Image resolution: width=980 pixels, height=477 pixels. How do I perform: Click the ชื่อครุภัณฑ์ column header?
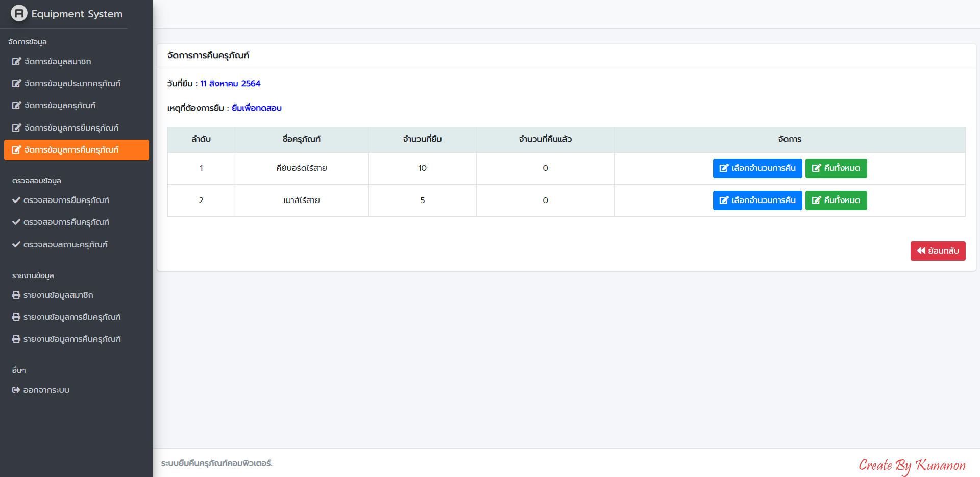pyautogui.click(x=301, y=139)
